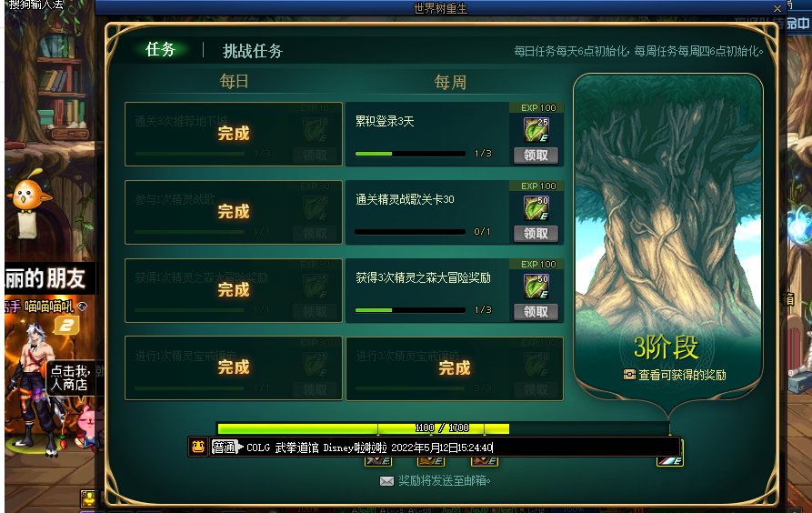This screenshot has height=513, width=812.
Task: Switch to the 任务 tab
Action: [x=161, y=50]
